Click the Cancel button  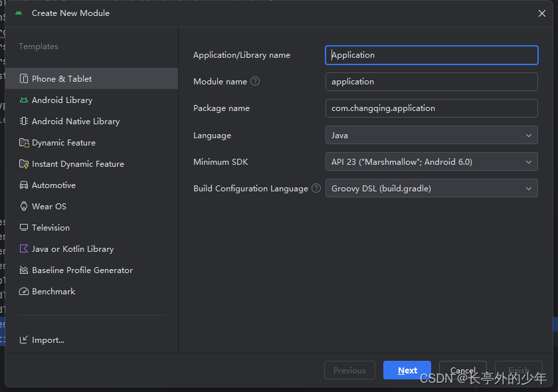(462, 370)
